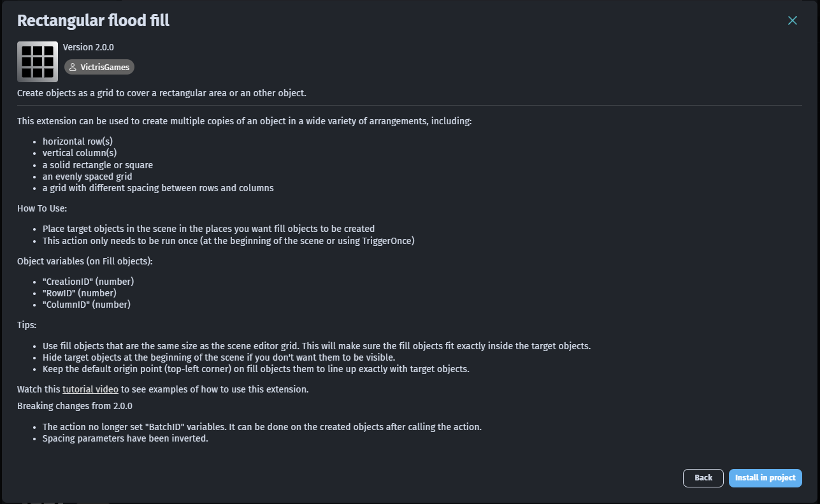The width and height of the screenshot is (820, 504).
Task: Click the Rectangular flood fill grid icon
Action: (38, 62)
